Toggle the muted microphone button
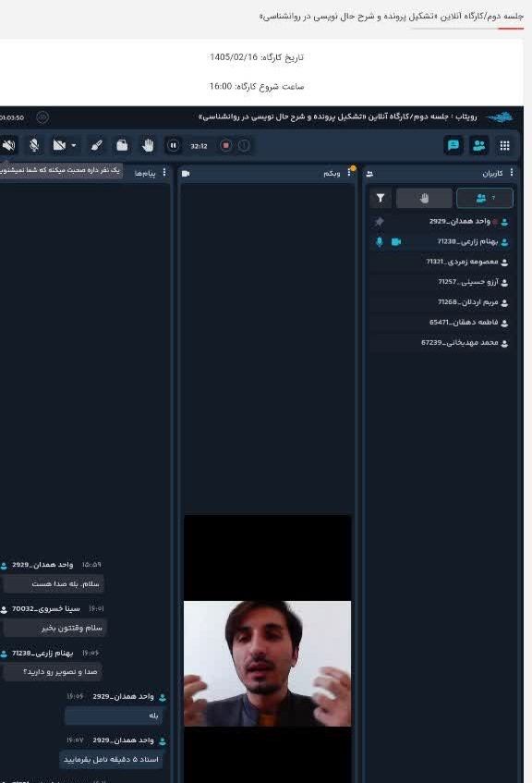 click(34, 145)
